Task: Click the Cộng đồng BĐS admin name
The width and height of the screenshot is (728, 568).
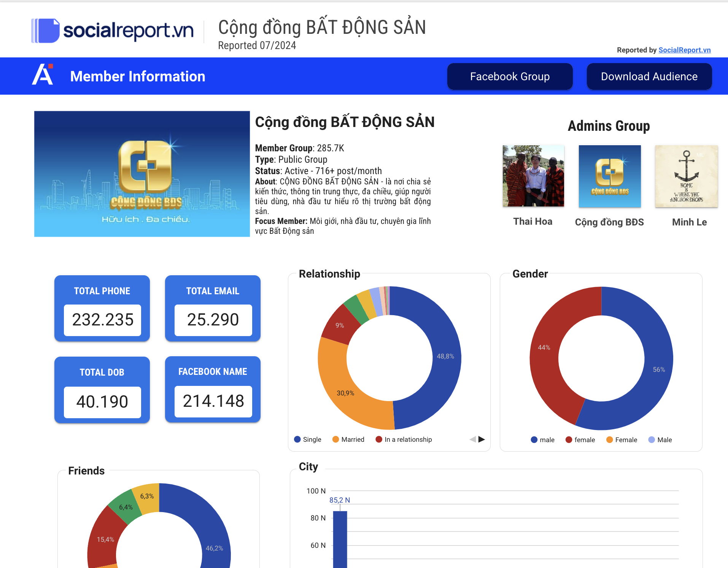Action: point(609,222)
